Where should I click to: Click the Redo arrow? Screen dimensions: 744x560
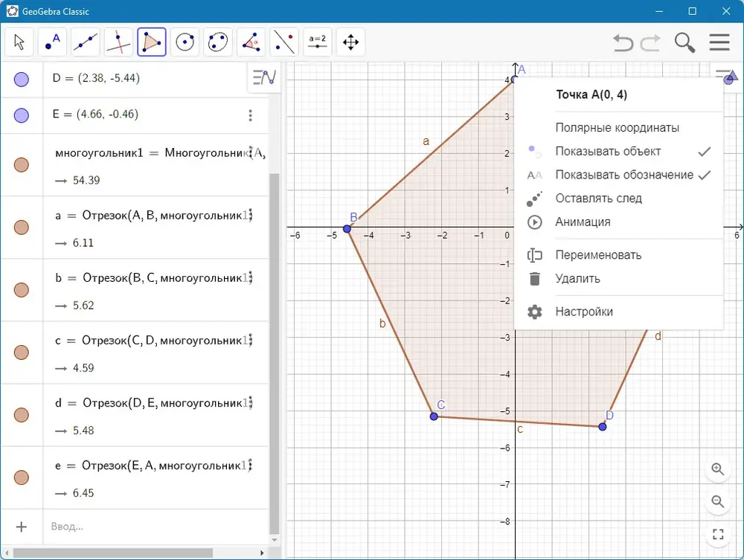[650, 42]
